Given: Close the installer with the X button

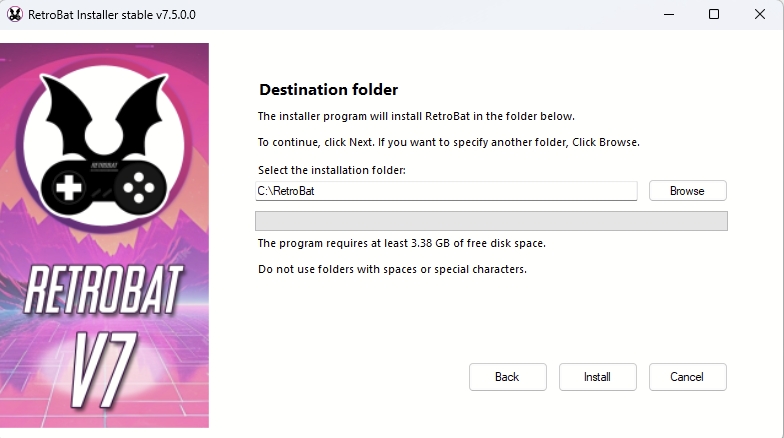Looking at the screenshot, I should coord(760,14).
